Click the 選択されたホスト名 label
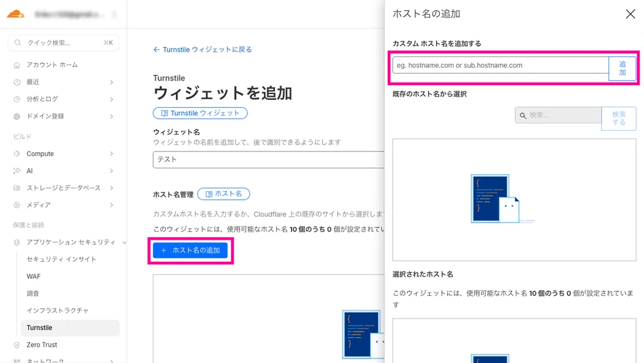644x363 pixels. tap(422, 274)
